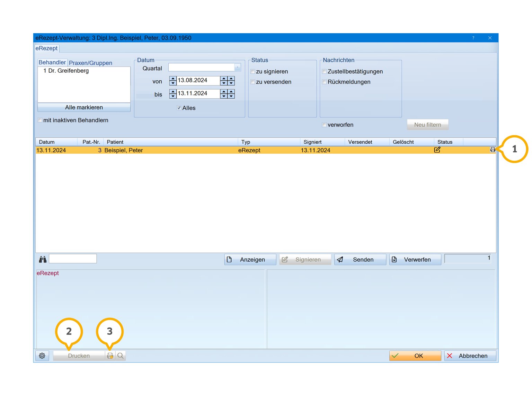Select the Behandler tab

tap(52, 62)
